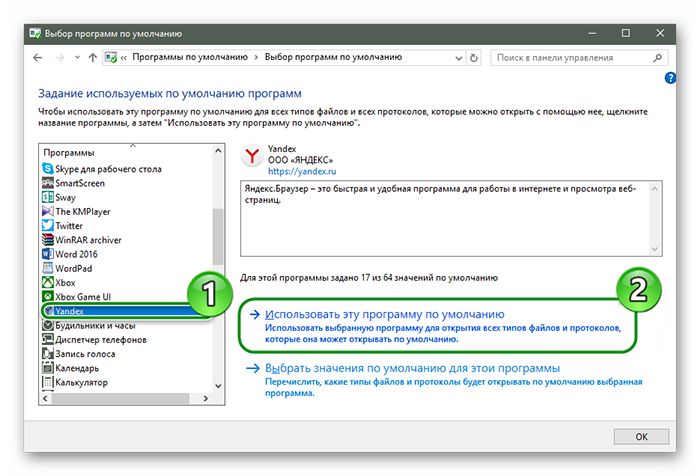
Task: Select Диспетчер телефонов
Action: tap(101, 340)
